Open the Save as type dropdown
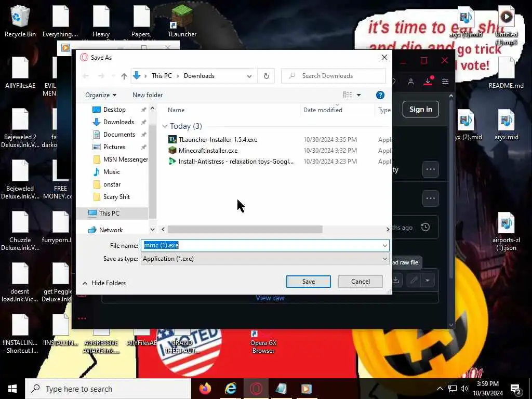 click(265, 259)
